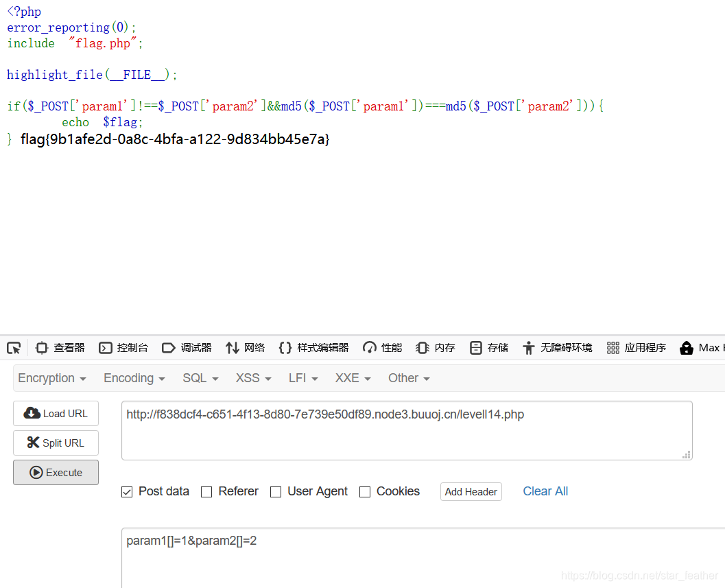725x588 pixels.
Task: Expand the Encryption dropdown menu
Action: coord(52,379)
